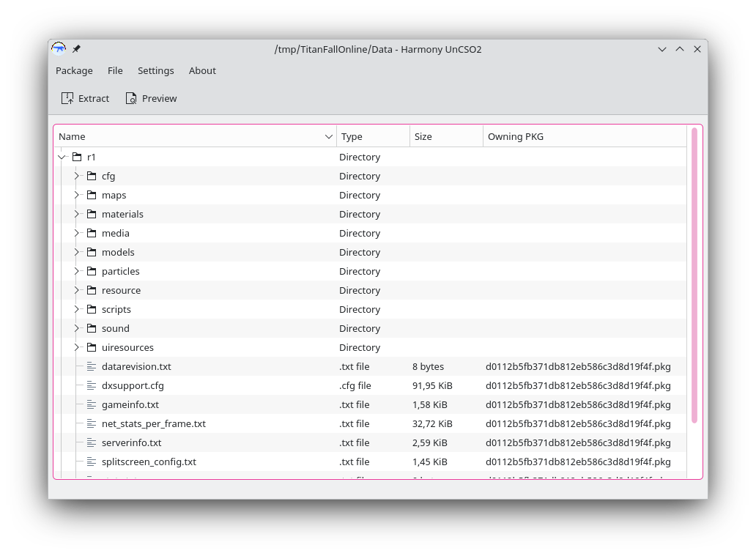Click the gameinfo.txt file icon

(x=92, y=404)
